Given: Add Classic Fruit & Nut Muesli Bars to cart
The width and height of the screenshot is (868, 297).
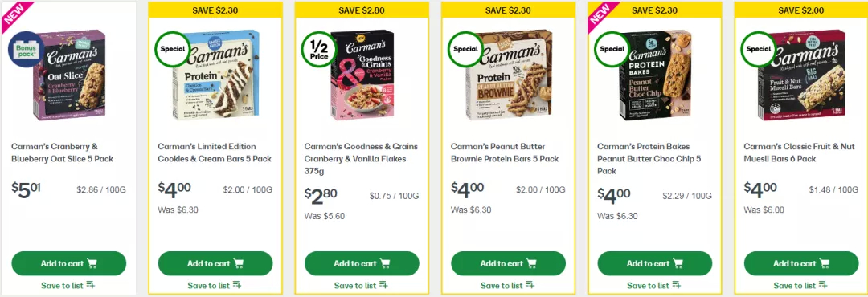Looking at the screenshot, I should pos(801,263).
